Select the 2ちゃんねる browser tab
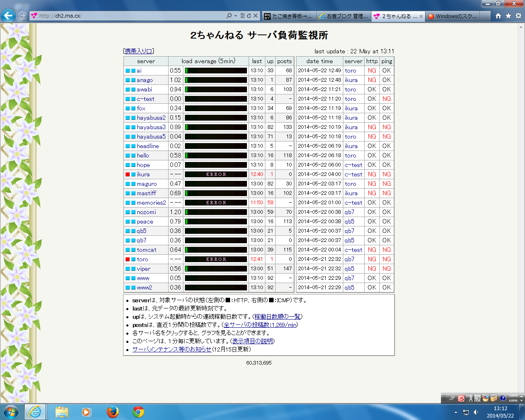 [x=398, y=16]
